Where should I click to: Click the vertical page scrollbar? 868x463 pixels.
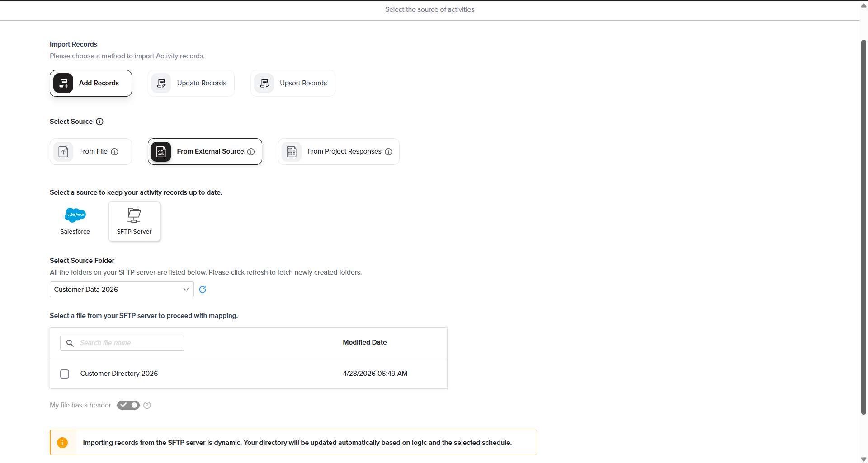pos(863,226)
